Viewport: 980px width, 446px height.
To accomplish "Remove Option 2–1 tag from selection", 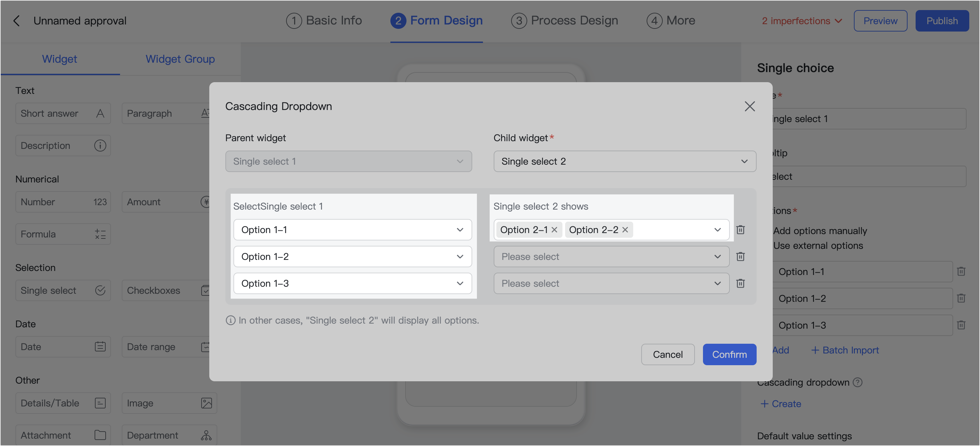I will (x=554, y=230).
